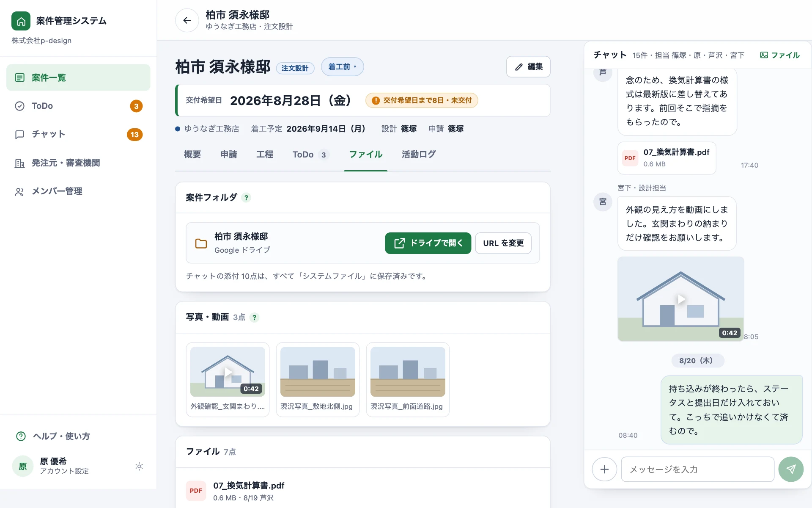The image size is (812, 508).
Task: Click the 発注元・審査機関 building icon
Action: (19, 163)
